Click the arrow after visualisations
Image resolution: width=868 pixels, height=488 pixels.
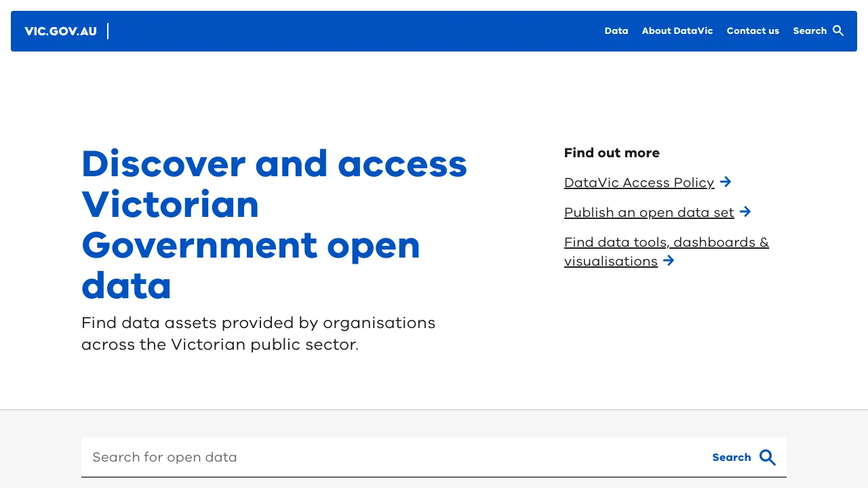point(669,260)
